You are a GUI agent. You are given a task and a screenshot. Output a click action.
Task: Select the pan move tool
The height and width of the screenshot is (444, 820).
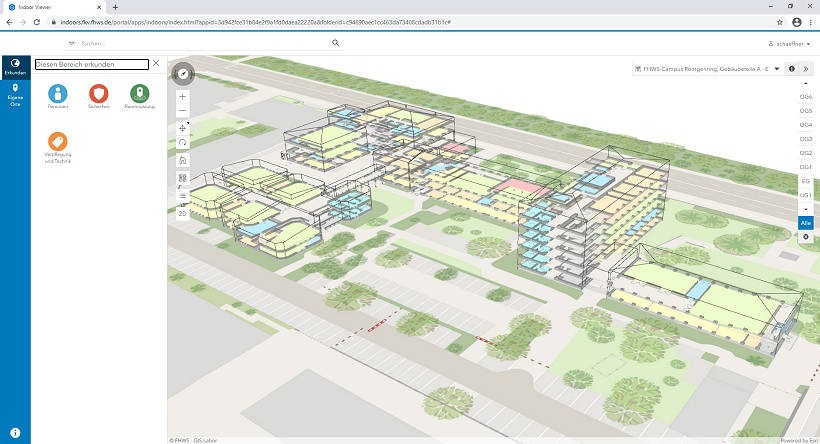click(183, 128)
